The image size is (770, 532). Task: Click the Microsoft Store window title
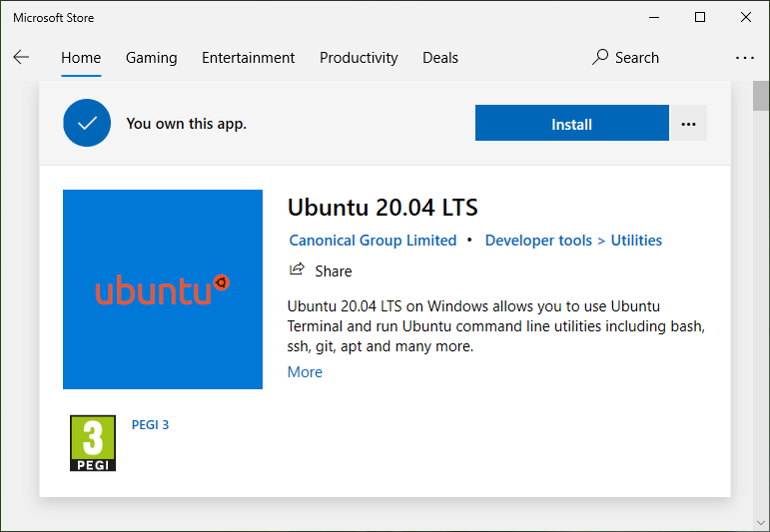point(54,18)
